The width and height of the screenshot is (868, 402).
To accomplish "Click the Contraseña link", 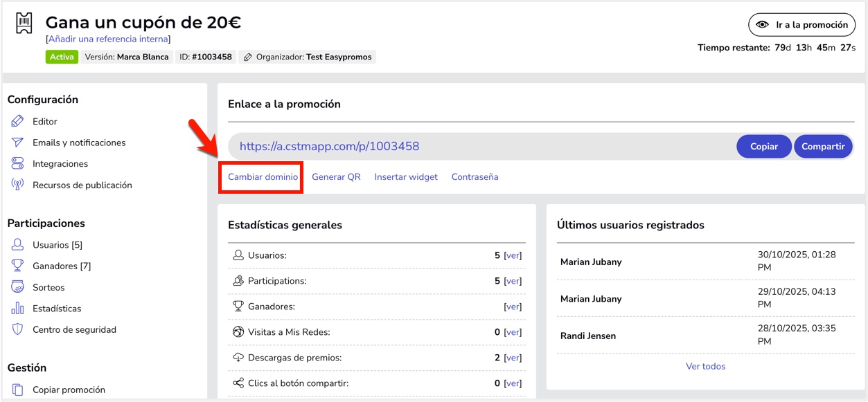I will point(475,177).
